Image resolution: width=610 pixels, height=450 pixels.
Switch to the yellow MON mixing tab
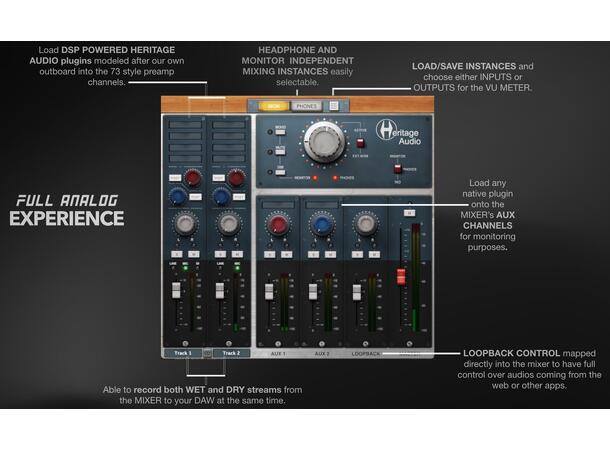point(273,106)
